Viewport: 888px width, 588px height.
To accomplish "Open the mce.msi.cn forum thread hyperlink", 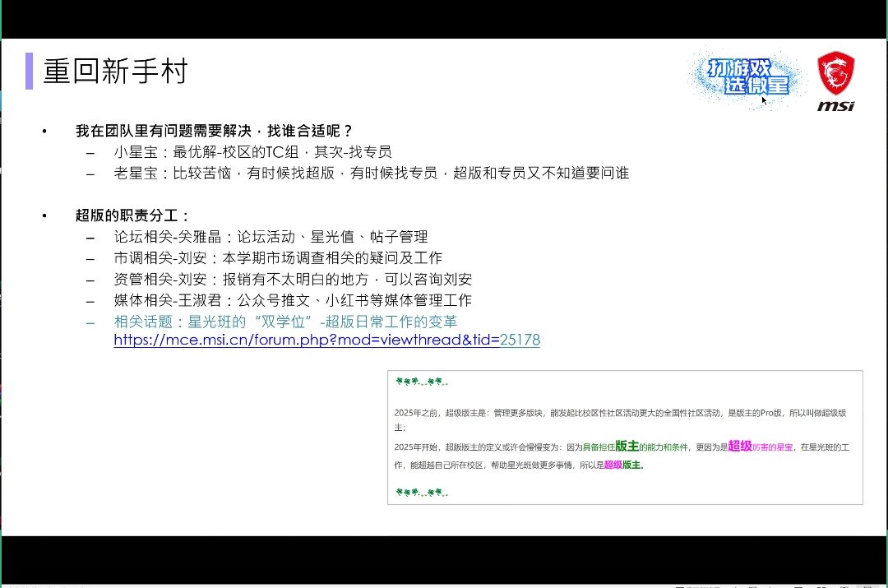I will pyautogui.click(x=326, y=340).
